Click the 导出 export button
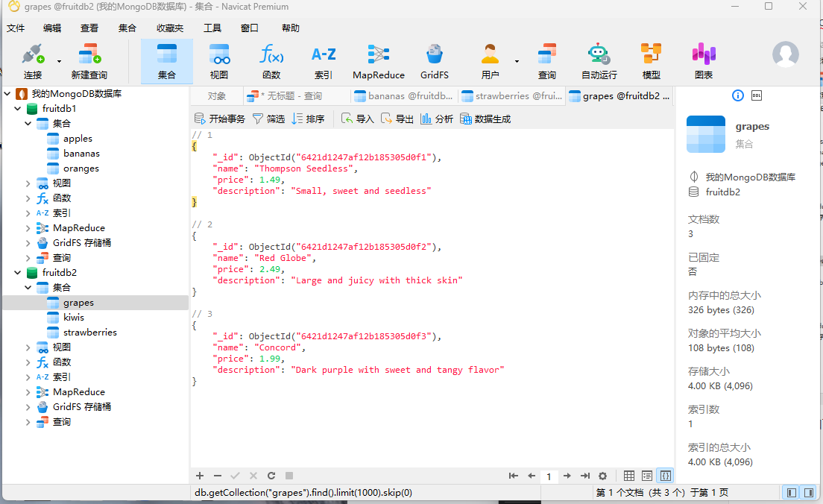The height and width of the screenshot is (504, 823). click(x=397, y=119)
